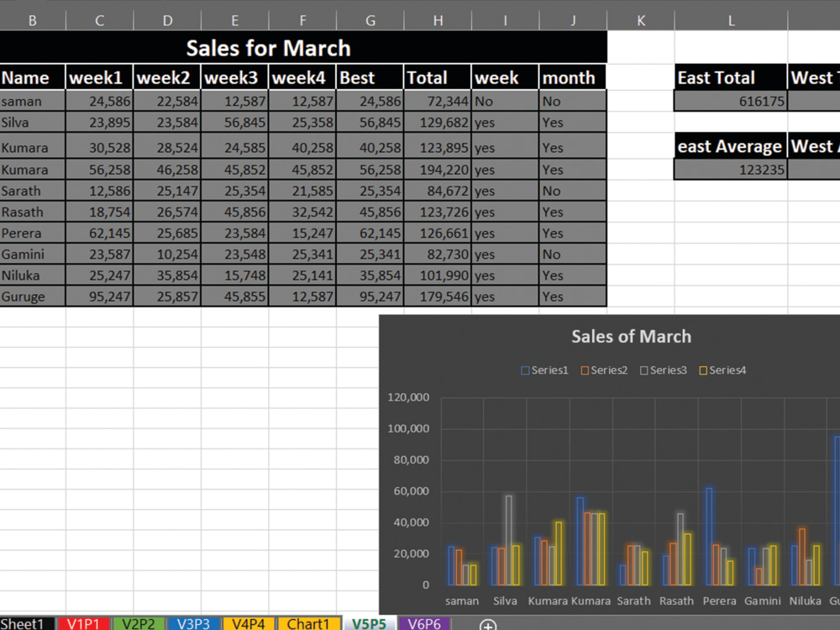The width and height of the screenshot is (840, 630).
Task: Switch to the V3P3 sheet tab
Action: (x=193, y=623)
